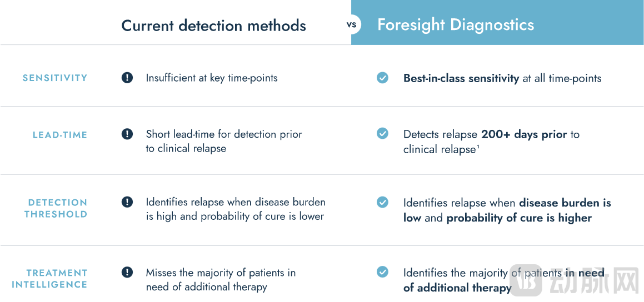
Task: Click the SENSITIVITY row label
Action: (55, 78)
